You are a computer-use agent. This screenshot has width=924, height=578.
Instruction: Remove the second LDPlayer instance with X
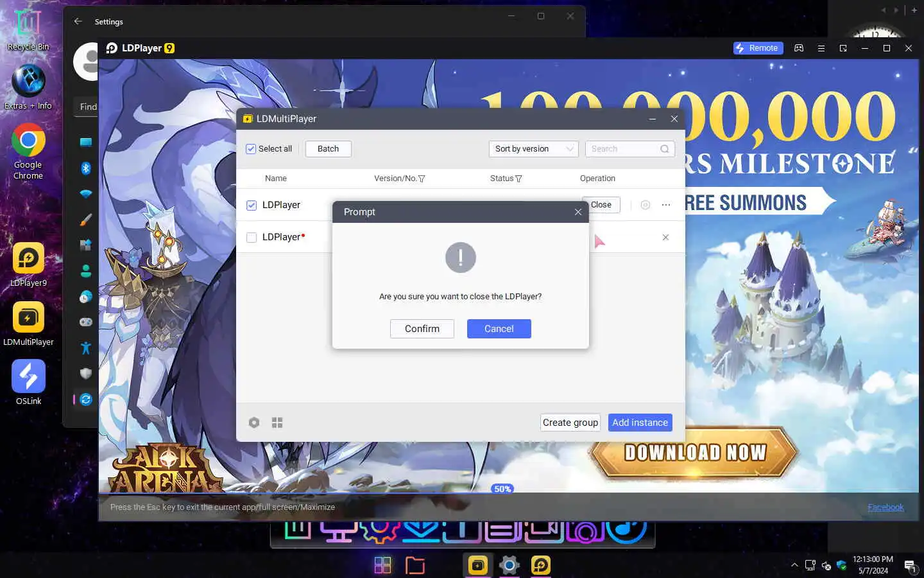coord(665,237)
